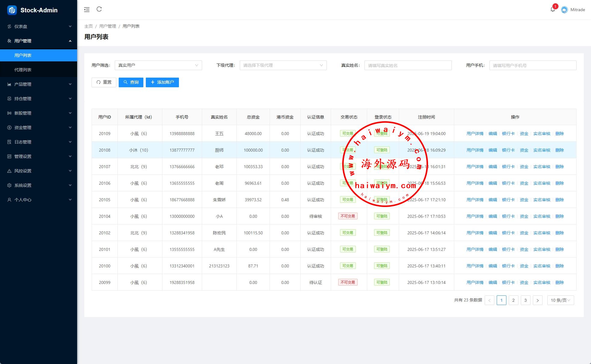The width and height of the screenshot is (591, 364).
Task: Click the 风控设置 warning triangle icon
Action: pos(9,171)
